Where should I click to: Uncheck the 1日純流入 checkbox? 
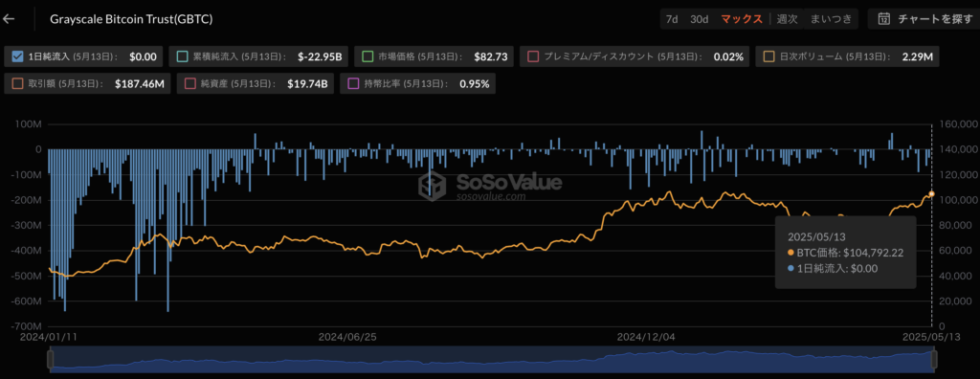click(18, 56)
